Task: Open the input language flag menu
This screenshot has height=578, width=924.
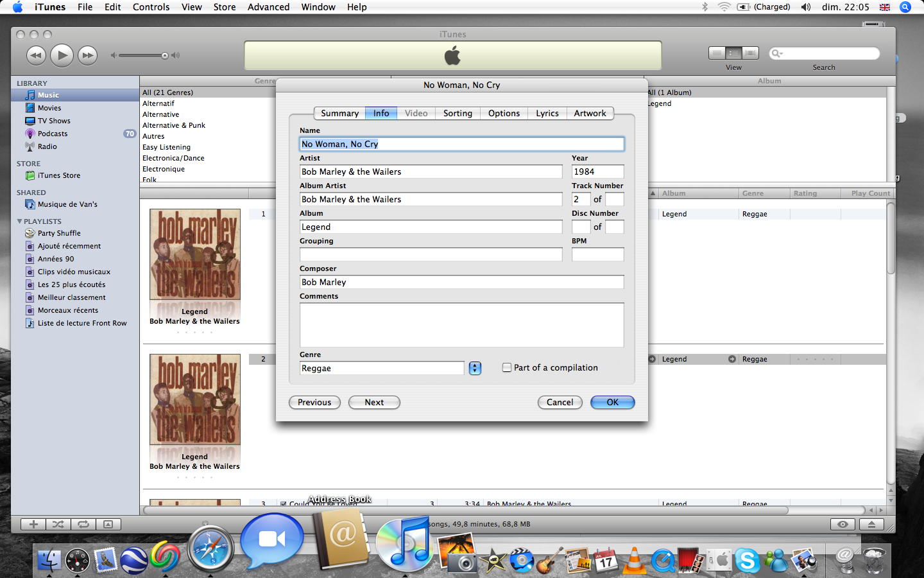Action: [885, 7]
